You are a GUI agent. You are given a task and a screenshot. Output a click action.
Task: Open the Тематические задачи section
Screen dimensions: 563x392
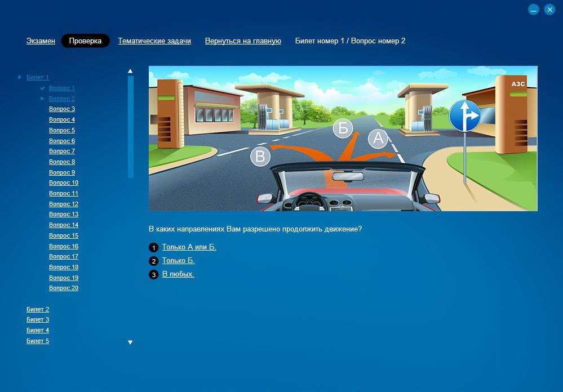pyautogui.click(x=154, y=41)
